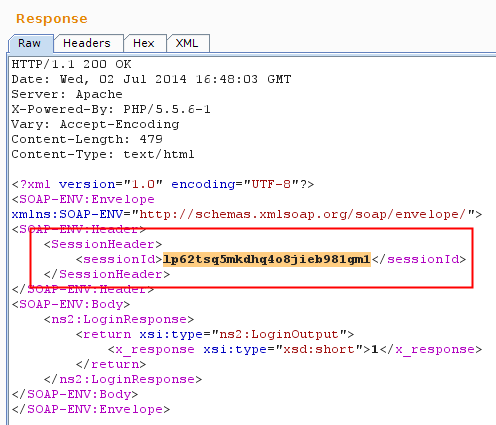Switch to the XML tab
This screenshot has width=496, height=425.
pyautogui.click(x=187, y=43)
